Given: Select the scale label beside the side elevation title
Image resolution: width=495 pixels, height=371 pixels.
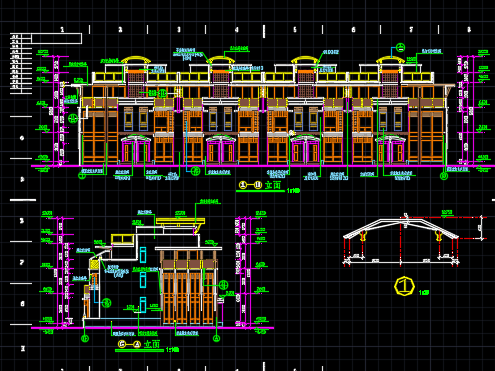Looking at the screenshot, I should coord(172,350).
